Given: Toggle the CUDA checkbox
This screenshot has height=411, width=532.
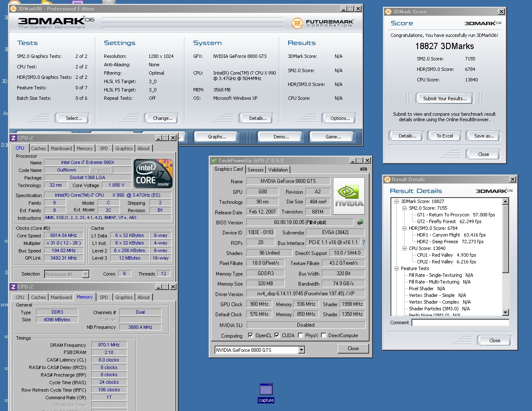Looking at the screenshot, I should 277,336.
